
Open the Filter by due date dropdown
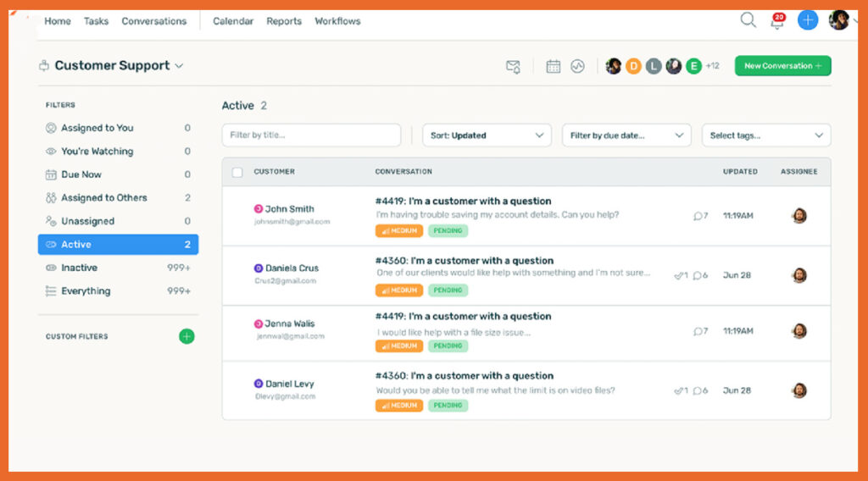click(627, 135)
